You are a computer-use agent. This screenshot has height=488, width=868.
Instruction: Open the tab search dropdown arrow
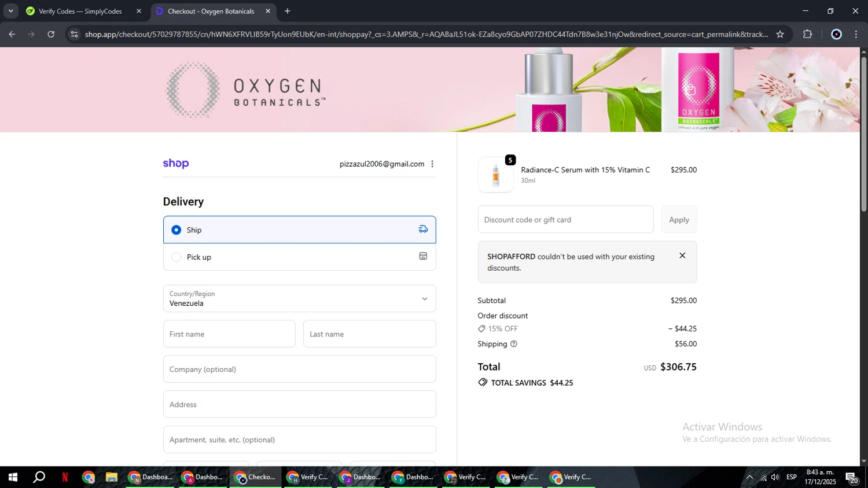(10, 11)
